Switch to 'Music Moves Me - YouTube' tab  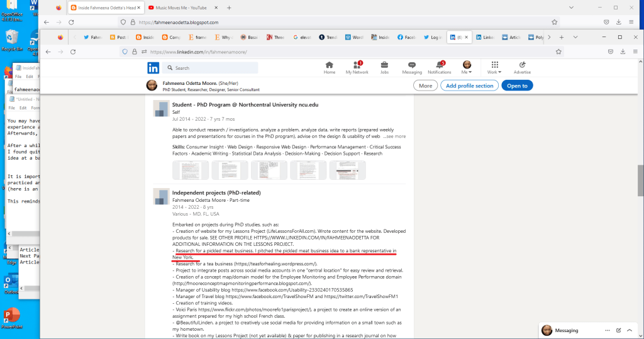(180, 8)
